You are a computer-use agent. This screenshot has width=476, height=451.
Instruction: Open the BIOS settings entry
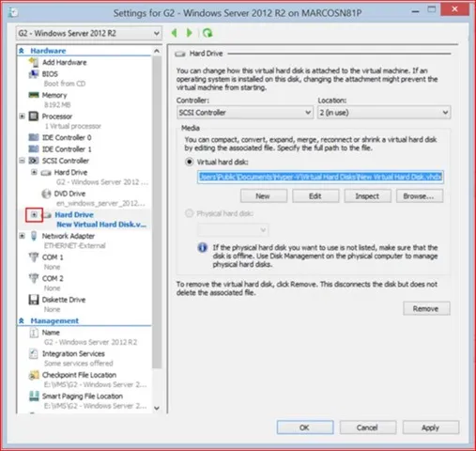[x=50, y=74]
